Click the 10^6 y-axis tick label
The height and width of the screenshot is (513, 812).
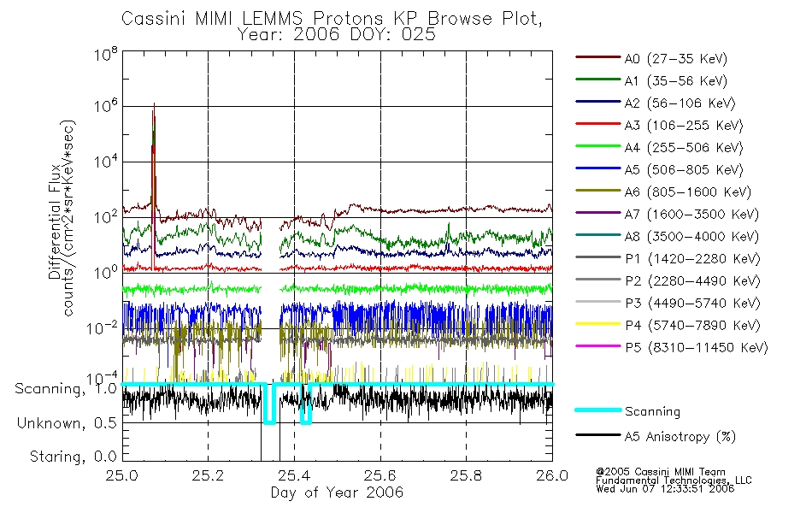click(106, 106)
